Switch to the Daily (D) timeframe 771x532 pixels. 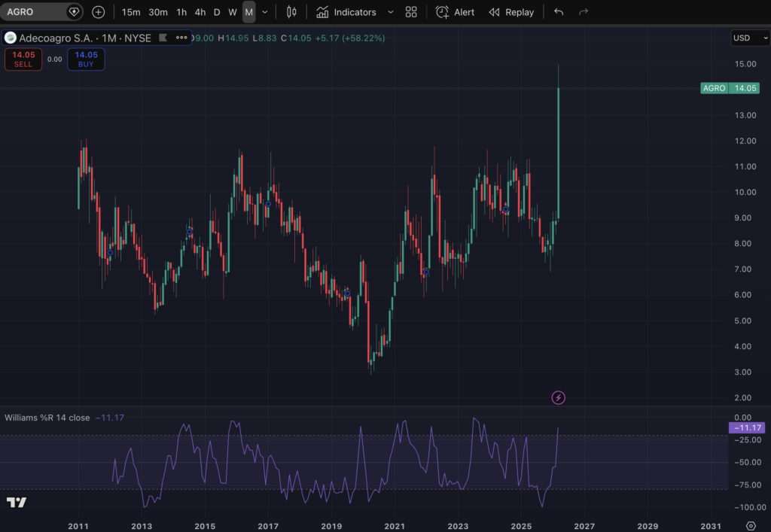click(x=217, y=12)
